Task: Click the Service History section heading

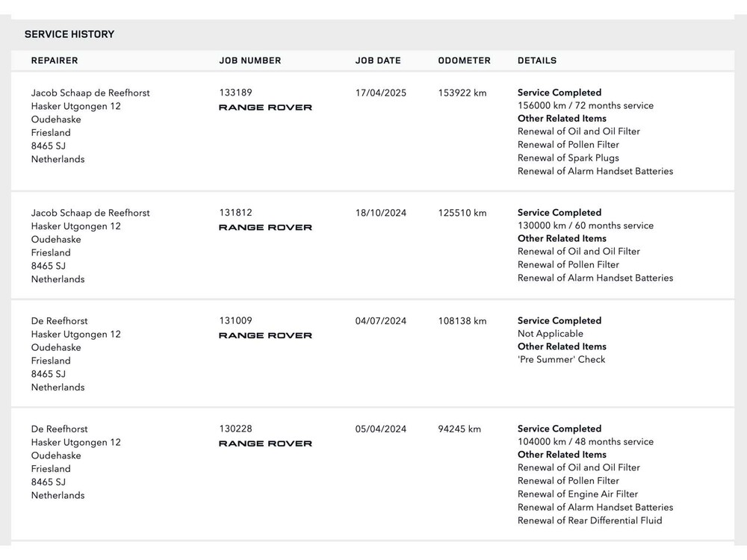Action: [69, 34]
